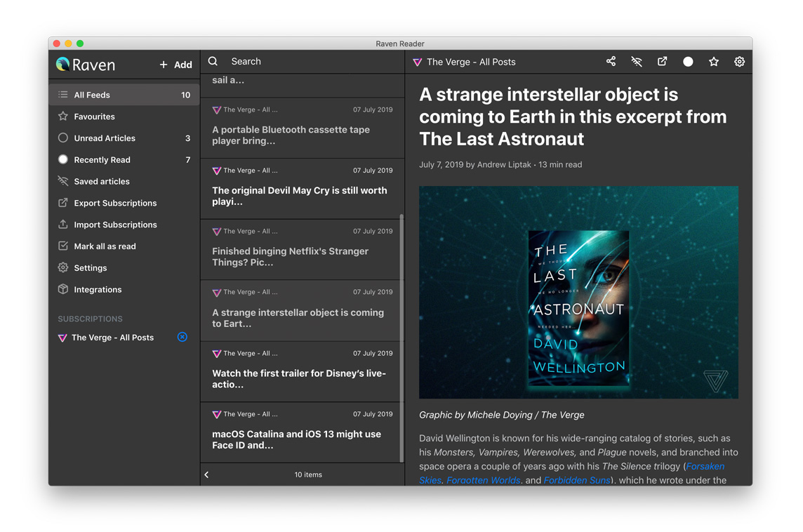Image resolution: width=803 pixels, height=532 pixels.
Task: Click the share icon in article toolbar
Action: click(611, 62)
